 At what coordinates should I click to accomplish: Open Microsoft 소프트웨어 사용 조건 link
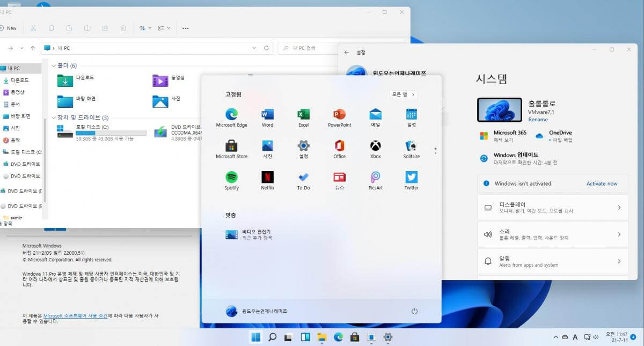click(75, 316)
